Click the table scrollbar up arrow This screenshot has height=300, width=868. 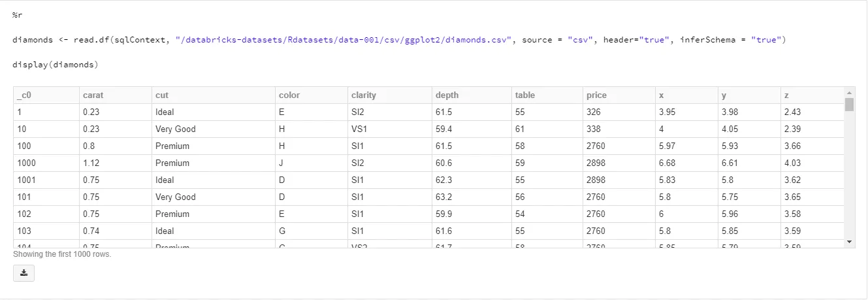tap(849, 92)
